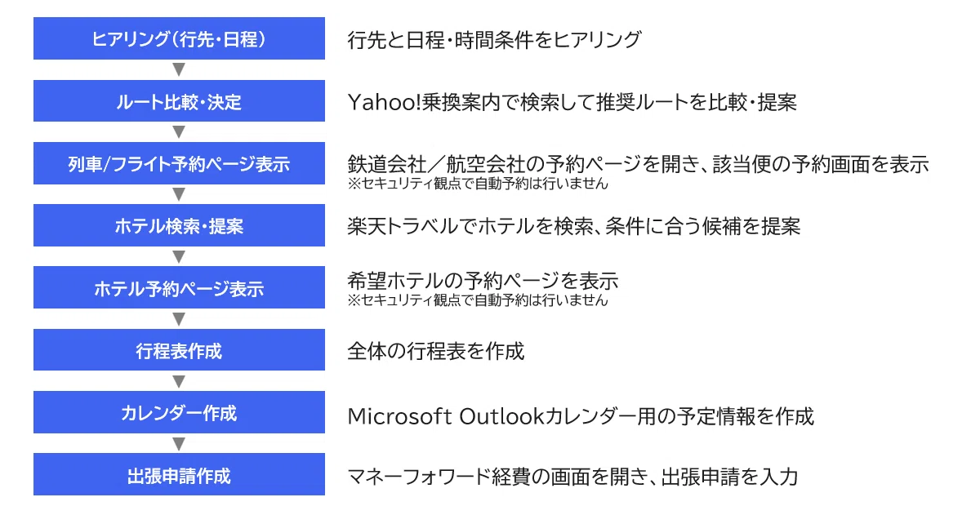Click the arrow below ホテル検索・提案 box
This screenshot has width=980, height=515.
point(180,257)
